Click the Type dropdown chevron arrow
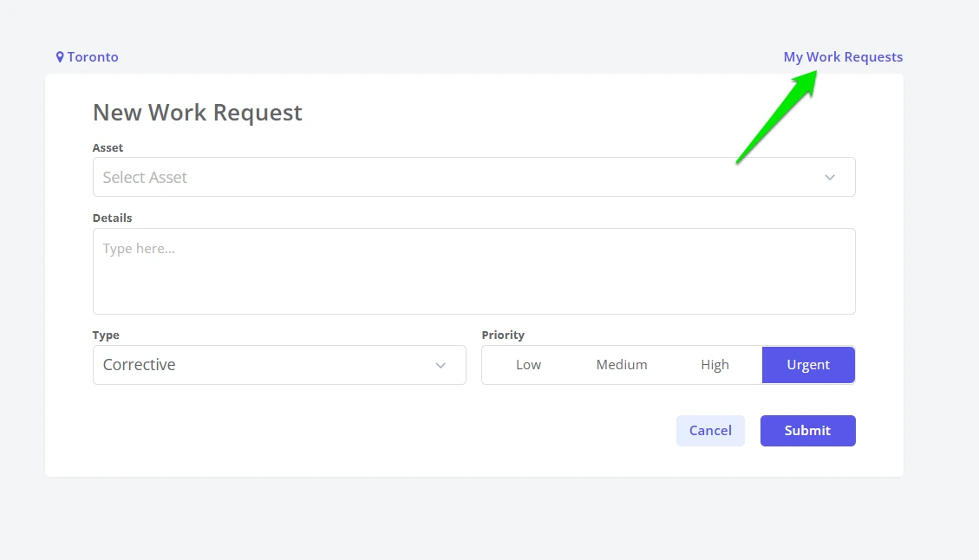 [x=441, y=365]
